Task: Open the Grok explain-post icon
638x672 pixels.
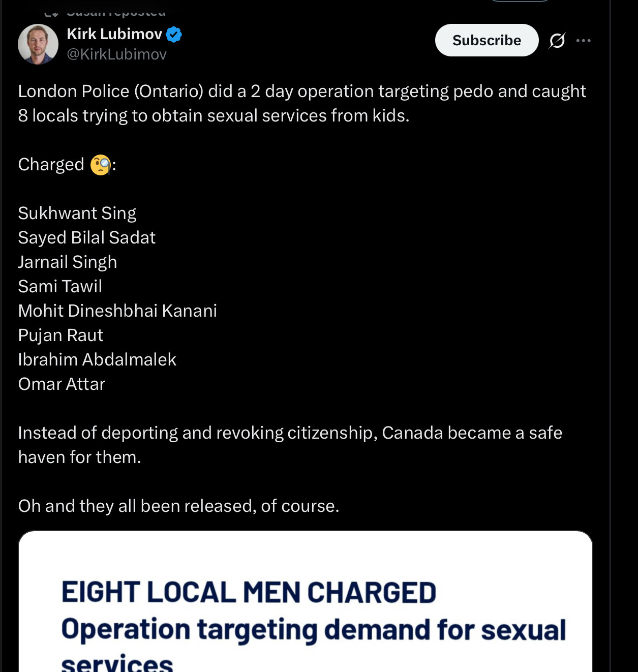Action: click(x=557, y=41)
